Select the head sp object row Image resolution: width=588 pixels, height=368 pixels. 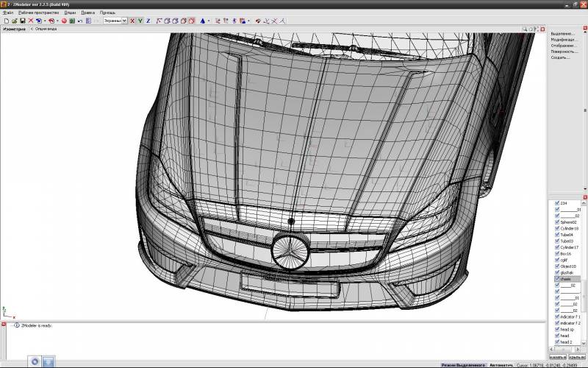(x=567, y=329)
